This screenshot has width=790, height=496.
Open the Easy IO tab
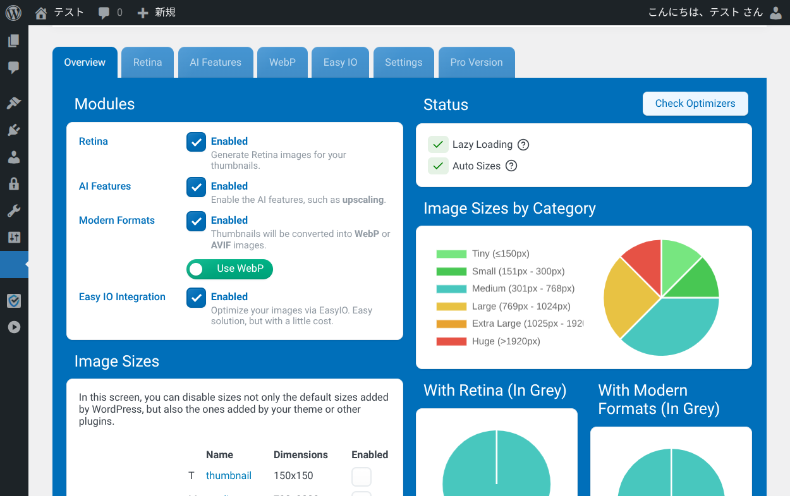340,62
